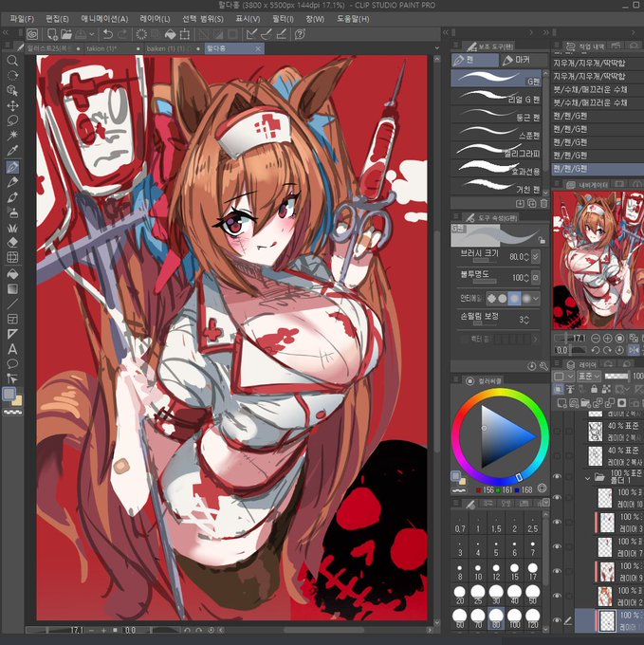Open save dropdown arrow in command bar

[92, 34]
